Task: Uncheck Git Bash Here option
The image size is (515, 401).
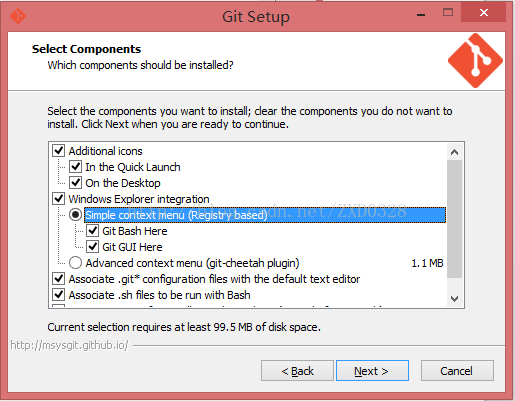Action: coord(92,231)
